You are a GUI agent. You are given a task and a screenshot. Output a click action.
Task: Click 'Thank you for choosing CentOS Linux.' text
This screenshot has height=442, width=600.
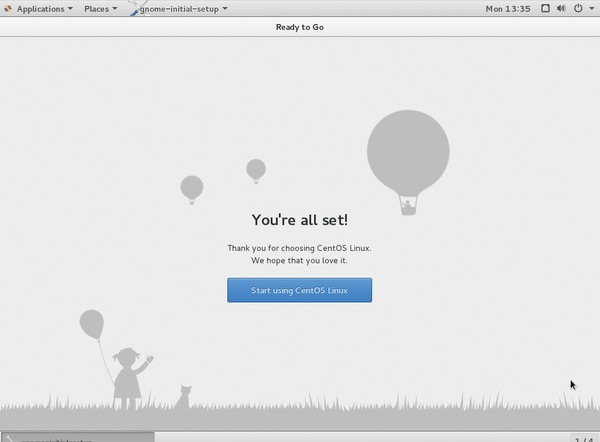(x=299, y=248)
